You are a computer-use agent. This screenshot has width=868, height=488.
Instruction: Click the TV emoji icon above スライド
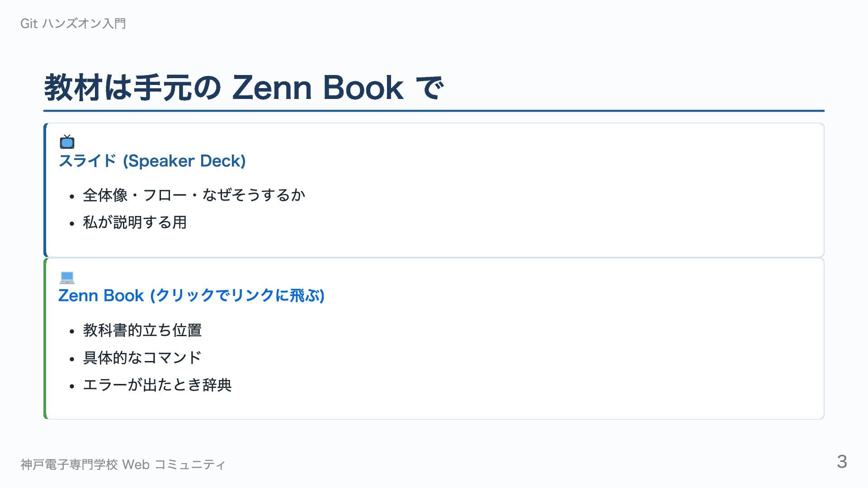coord(67,141)
